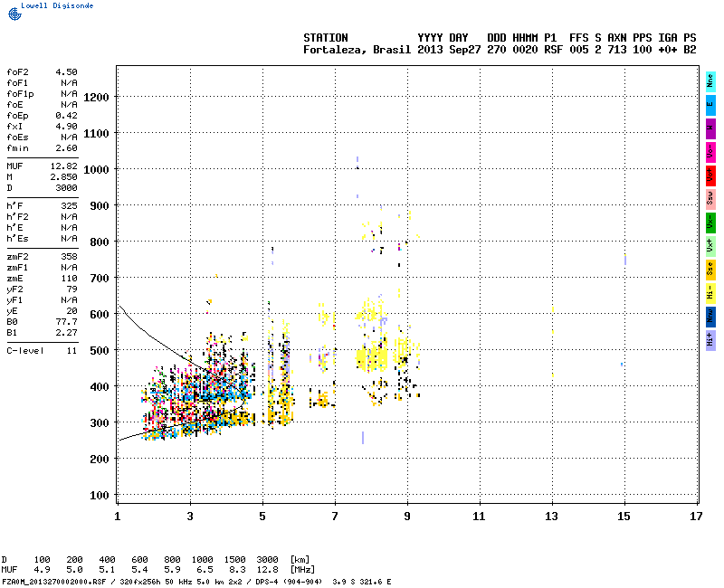724x588 pixels.
Task: Select the light green Vx+ legend swatch
Action: point(710,246)
